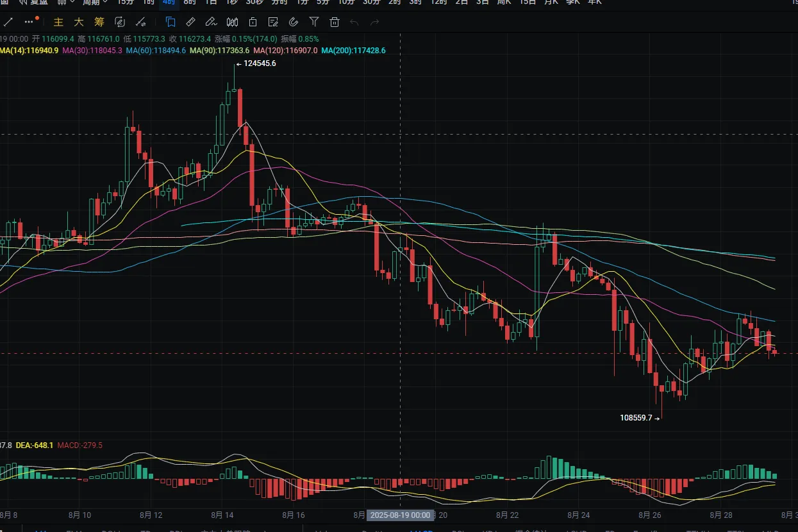Image resolution: width=798 pixels, height=532 pixels.
Task: Select the 2日 timeframe tab
Action: coord(461,2)
